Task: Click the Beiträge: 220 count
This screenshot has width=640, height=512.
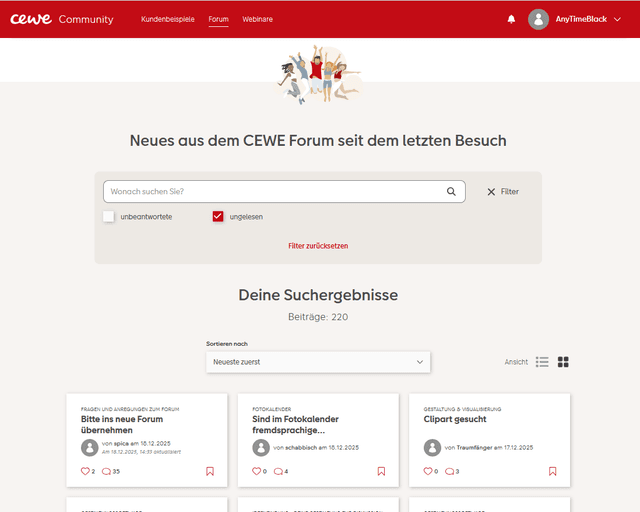Action: point(318,317)
